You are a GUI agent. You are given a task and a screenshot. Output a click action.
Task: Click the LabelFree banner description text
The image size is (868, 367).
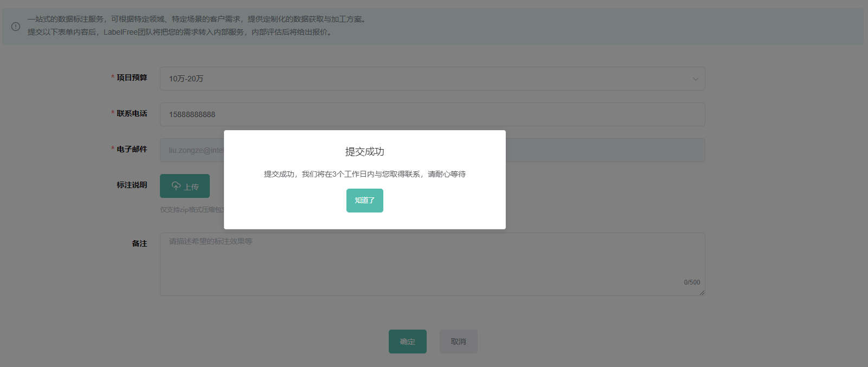(x=179, y=32)
